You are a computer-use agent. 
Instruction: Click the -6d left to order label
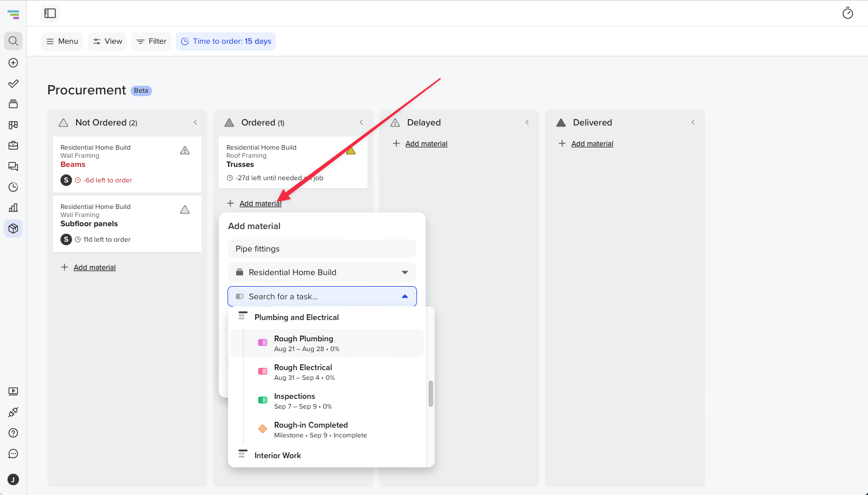pos(108,180)
